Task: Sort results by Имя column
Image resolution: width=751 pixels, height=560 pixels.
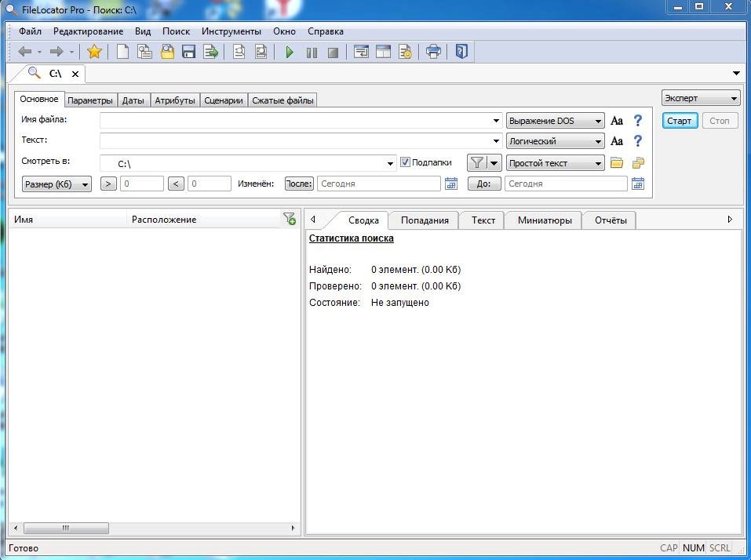Action: coord(68,219)
